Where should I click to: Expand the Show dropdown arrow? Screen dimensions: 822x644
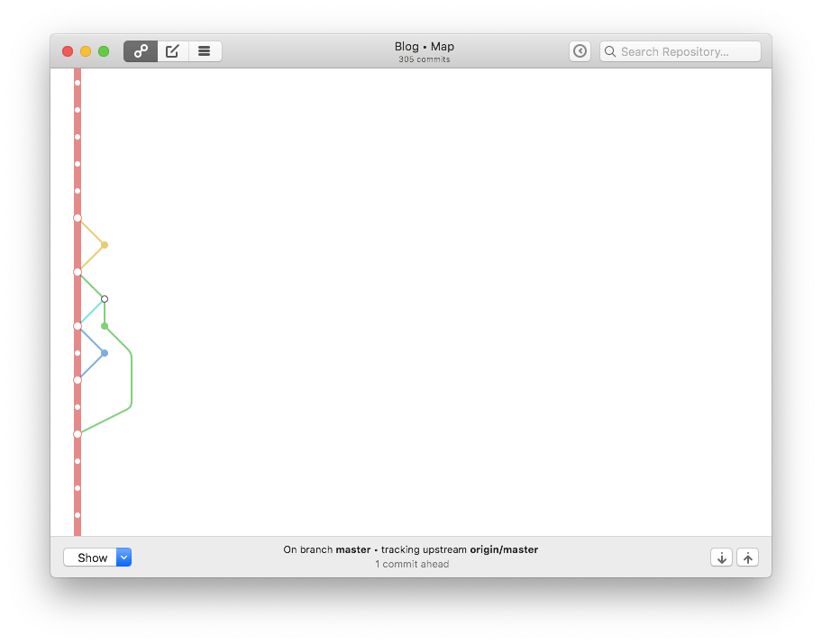124,558
